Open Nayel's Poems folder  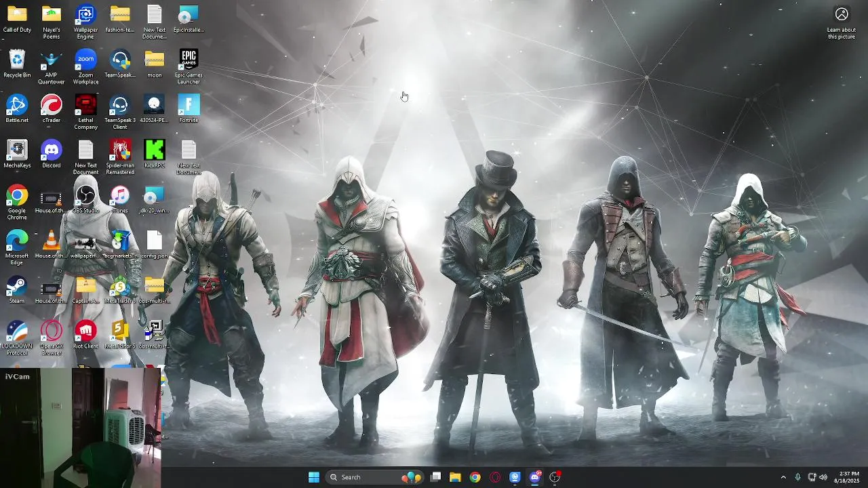point(52,22)
